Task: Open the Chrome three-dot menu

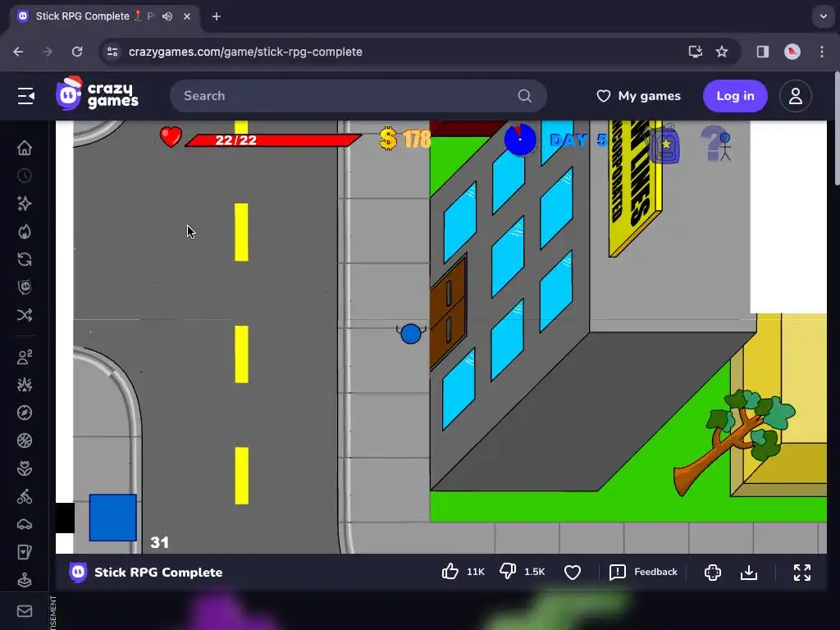Action: 822,52
